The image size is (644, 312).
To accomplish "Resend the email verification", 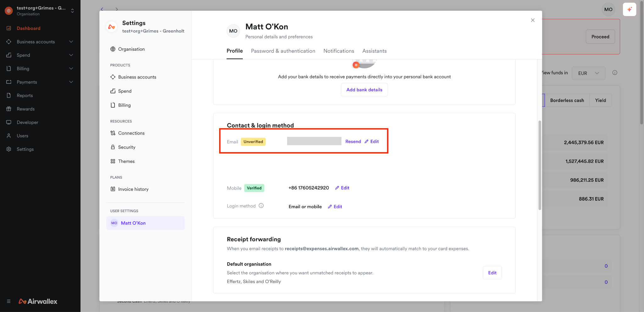I will tap(353, 142).
